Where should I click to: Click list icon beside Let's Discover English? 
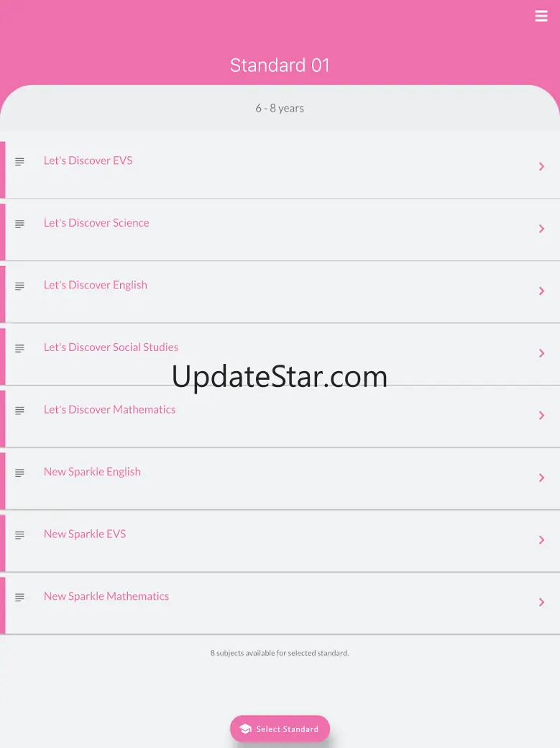tap(19, 286)
